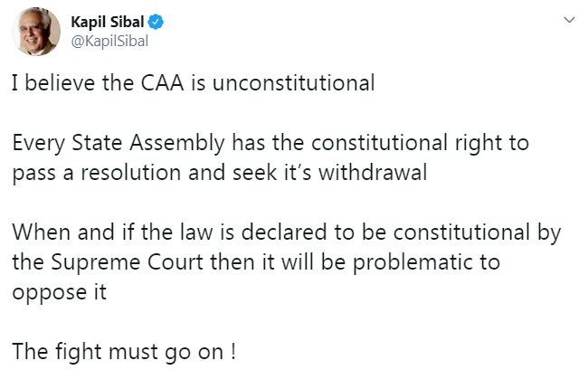Open Kapil Sibal's profile picture
The width and height of the screenshot is (588, 370).
click(36, 32)
